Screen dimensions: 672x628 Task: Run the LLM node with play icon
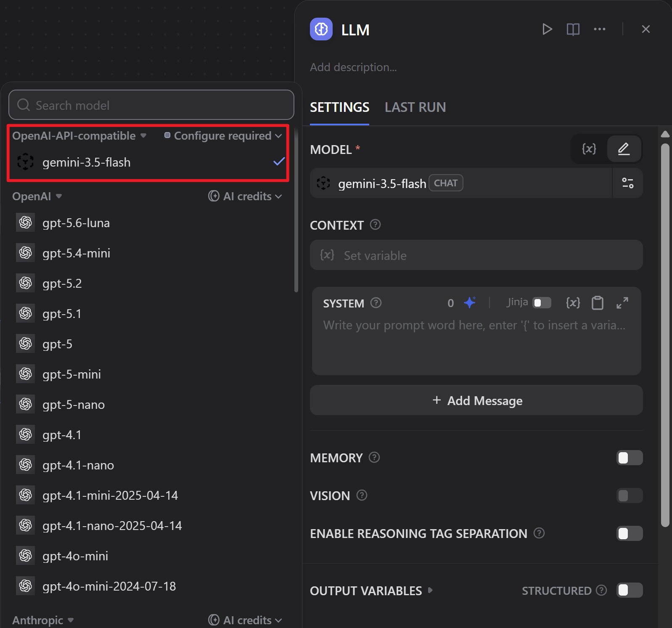[x=547, y=29]
